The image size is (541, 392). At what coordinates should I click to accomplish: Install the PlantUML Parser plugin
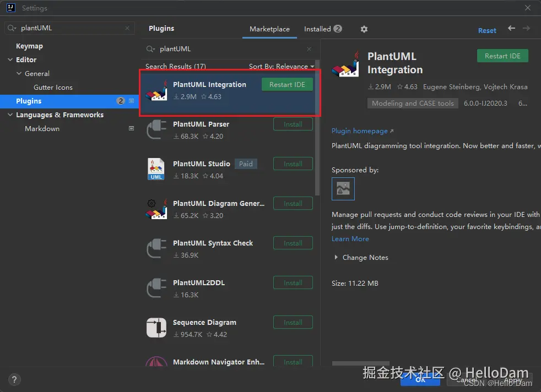293,124
